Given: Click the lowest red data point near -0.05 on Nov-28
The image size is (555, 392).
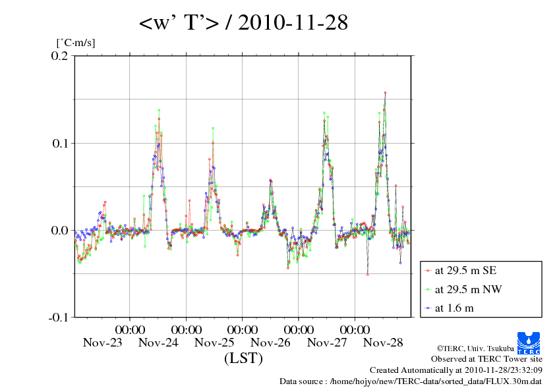Looking at the screenshot, I should (x=368, y=275).
